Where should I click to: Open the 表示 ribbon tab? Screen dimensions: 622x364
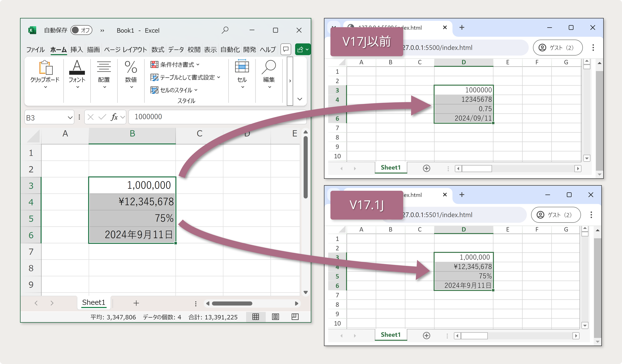click(x=210, y=50)
